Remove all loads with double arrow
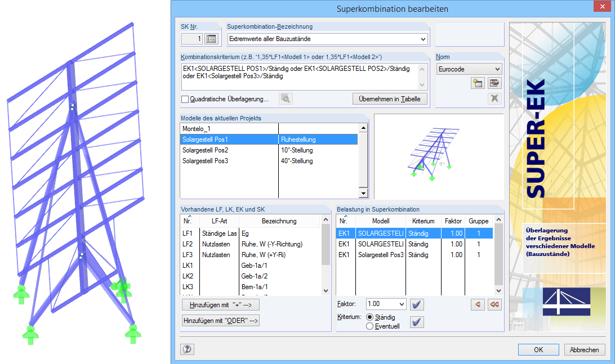The height and width of the screenshot is (364, 615). 494,304
